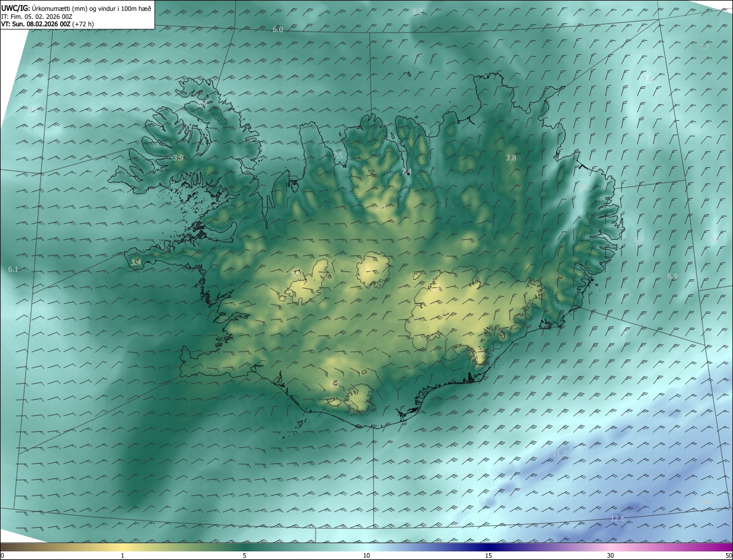Click the map value label '3.8'
Viewport: 733px width, 560px height.
click(511, 157)
